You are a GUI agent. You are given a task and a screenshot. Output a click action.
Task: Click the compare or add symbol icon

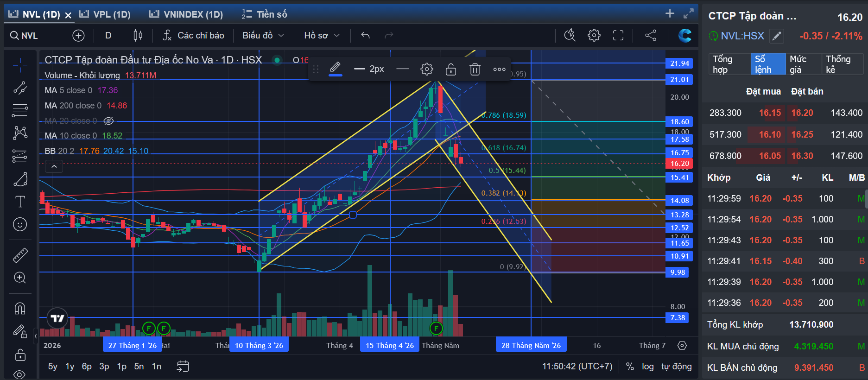click(79, 36)
